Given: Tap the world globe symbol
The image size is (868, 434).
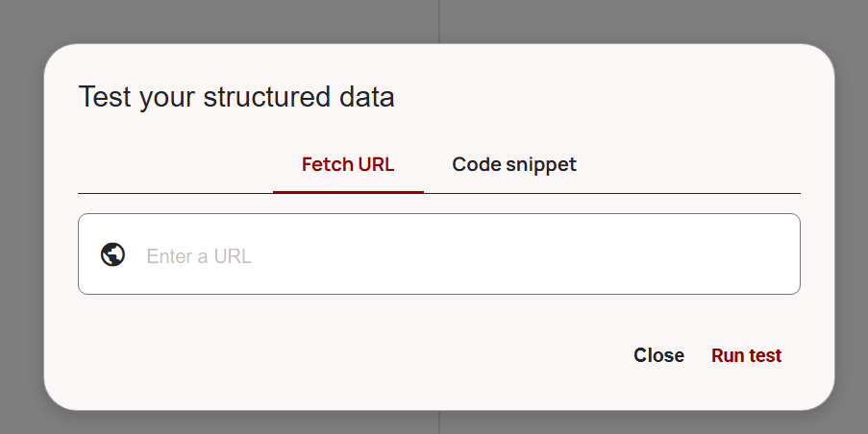Looking at the screenshot, I should pos(112,254).
